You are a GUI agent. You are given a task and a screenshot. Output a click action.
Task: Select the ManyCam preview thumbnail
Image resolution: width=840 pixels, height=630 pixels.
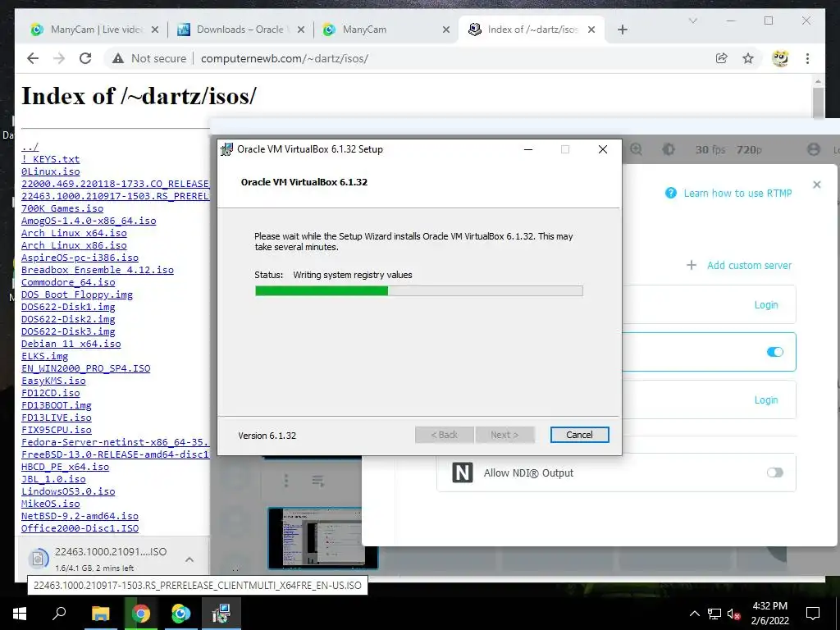coord(322,537)
